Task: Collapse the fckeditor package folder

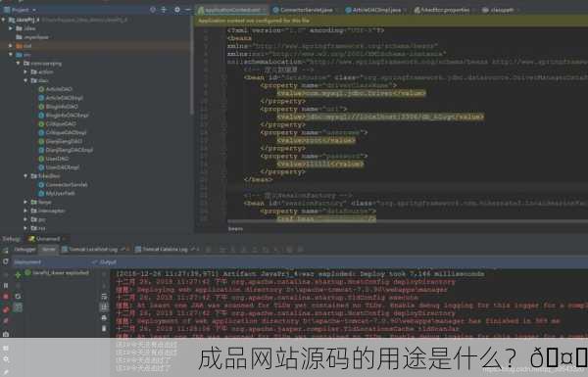Action: pyautogui.click(x=25, y=175)
